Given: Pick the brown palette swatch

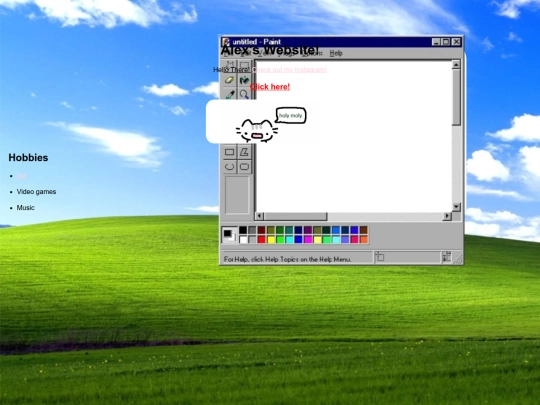Looking at the screenshot, I should coord(364,230).
